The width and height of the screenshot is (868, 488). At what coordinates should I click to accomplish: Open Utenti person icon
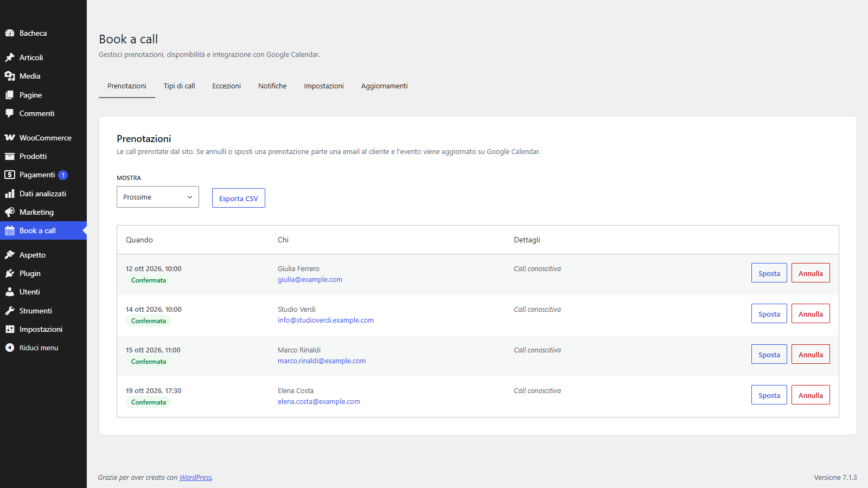[10, 292]
